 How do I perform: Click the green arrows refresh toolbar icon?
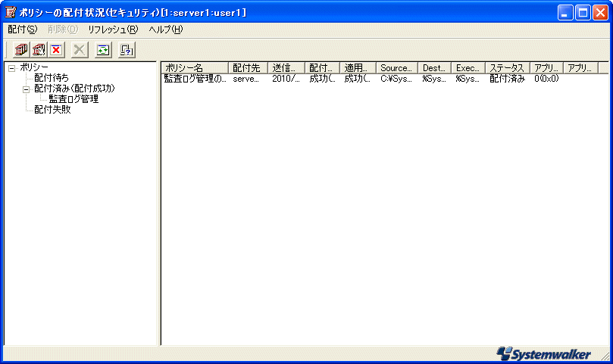(103, 50)
